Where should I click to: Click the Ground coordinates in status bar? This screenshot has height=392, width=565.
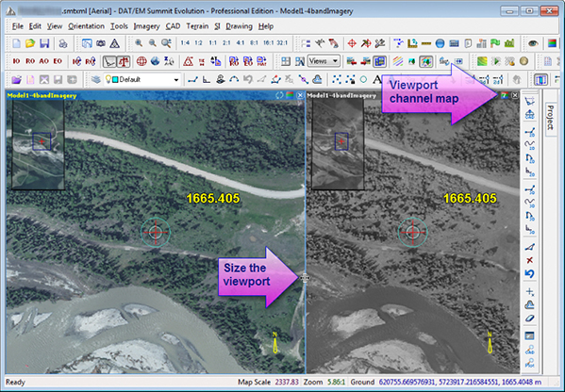460,382
